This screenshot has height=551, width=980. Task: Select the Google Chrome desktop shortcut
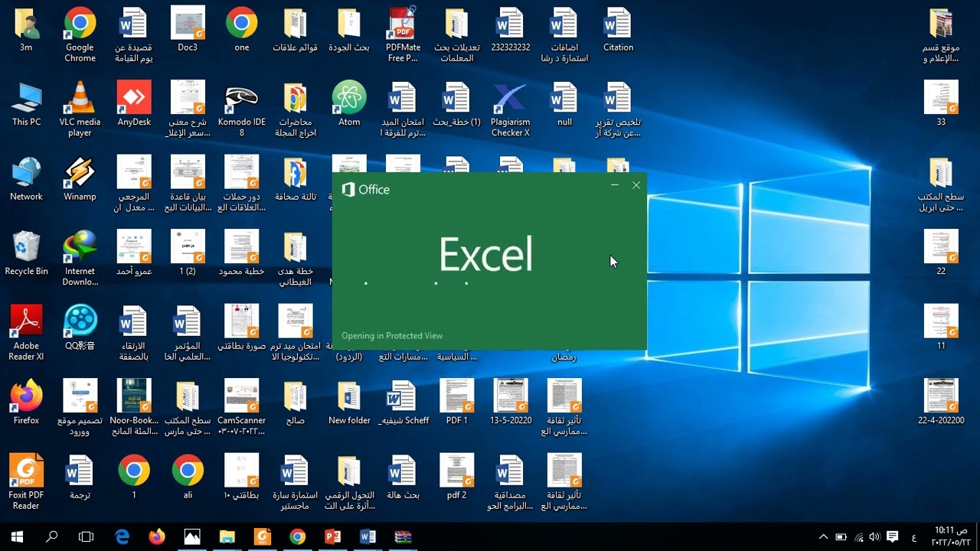[80, 35]
